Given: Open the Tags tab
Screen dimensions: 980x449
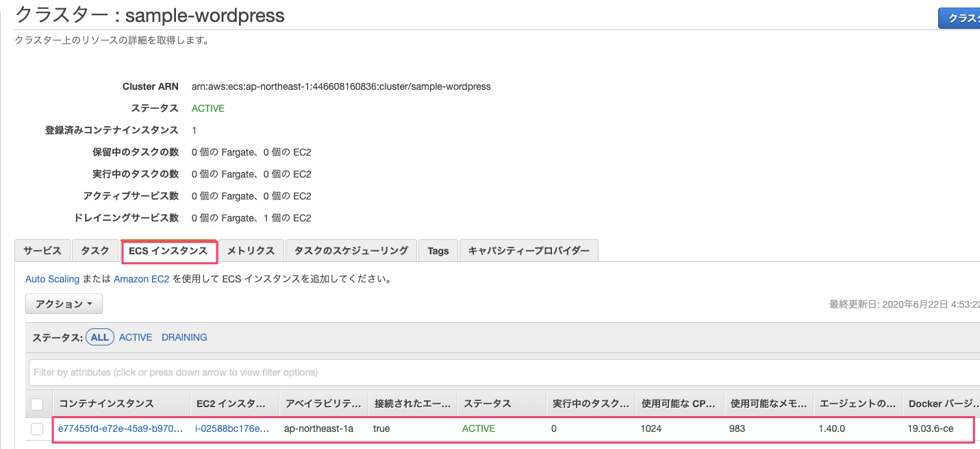Looking at the screenshot, I should pos(438,251).
